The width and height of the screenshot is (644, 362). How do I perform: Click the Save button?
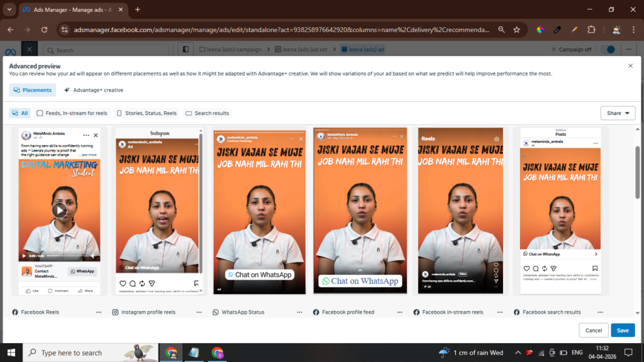(623, 330)
